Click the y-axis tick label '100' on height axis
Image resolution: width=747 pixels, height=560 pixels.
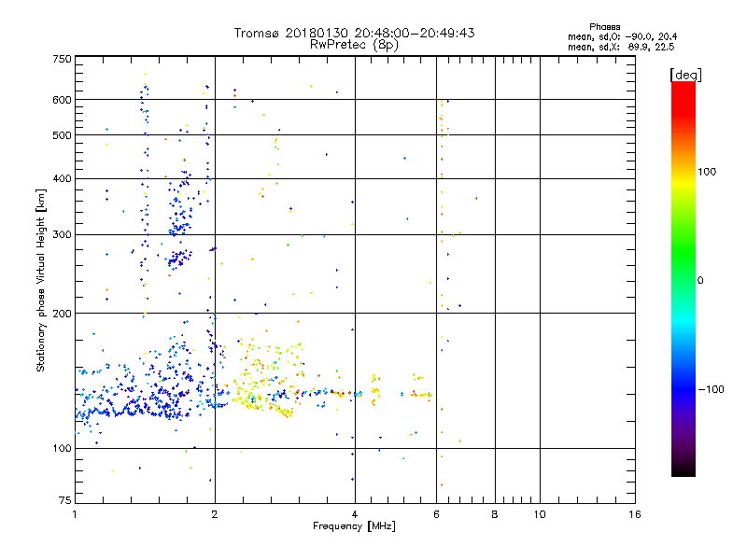point(62,448)
